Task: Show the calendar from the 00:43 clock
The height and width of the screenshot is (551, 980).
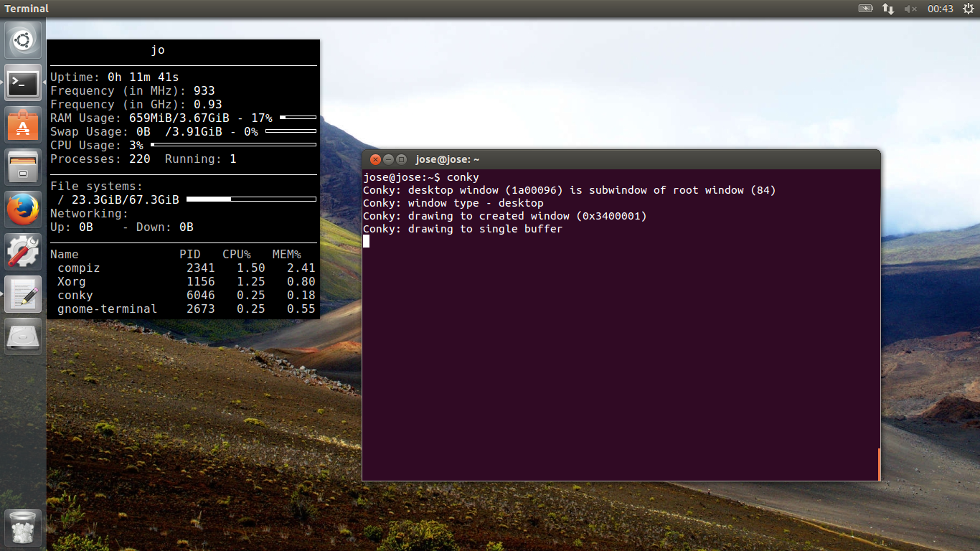Action: coord(940,9)
